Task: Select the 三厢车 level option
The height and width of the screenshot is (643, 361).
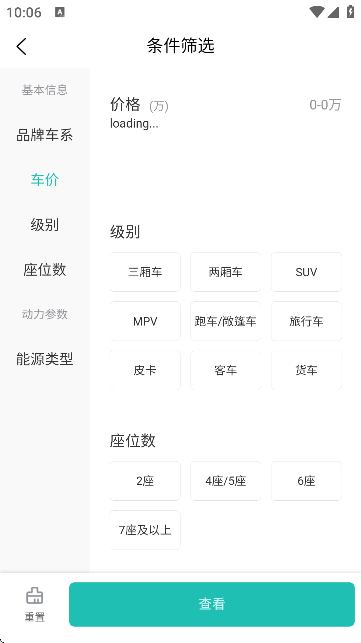Action: [x=145, y=272]
